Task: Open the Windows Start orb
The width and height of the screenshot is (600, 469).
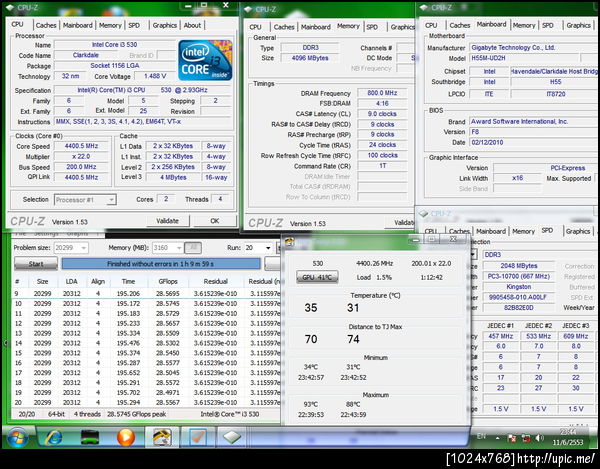Action: [17, 437]
